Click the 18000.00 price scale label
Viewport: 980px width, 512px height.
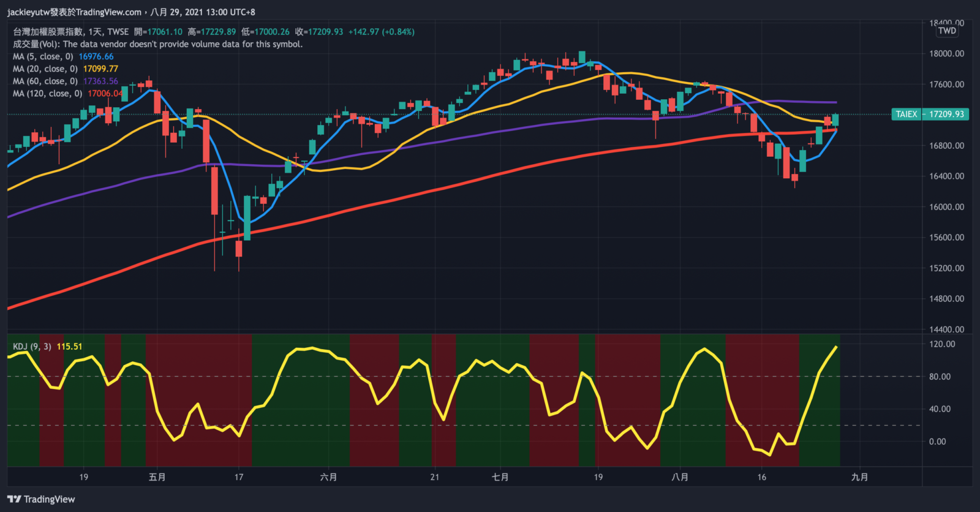(x=946, y=53)
